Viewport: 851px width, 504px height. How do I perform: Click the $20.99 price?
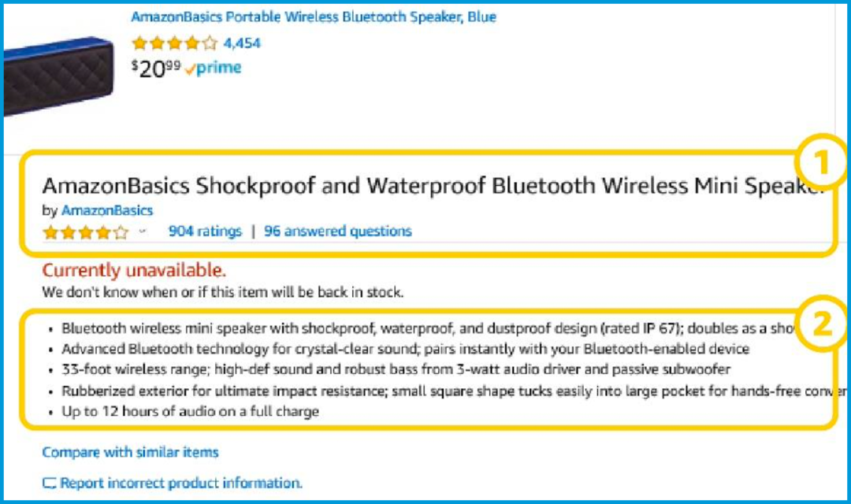[x=156, y=69]
